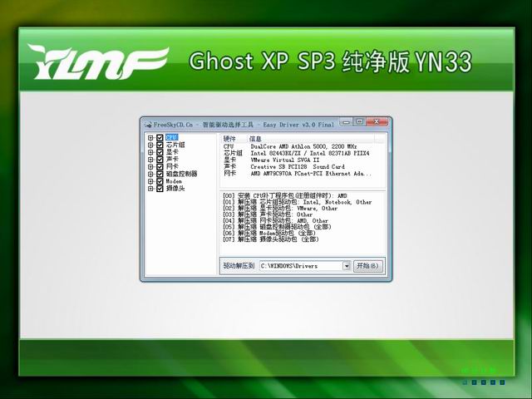Select the highlighted CPU tree label
This screenshot has width=532, height=399.
172,138
